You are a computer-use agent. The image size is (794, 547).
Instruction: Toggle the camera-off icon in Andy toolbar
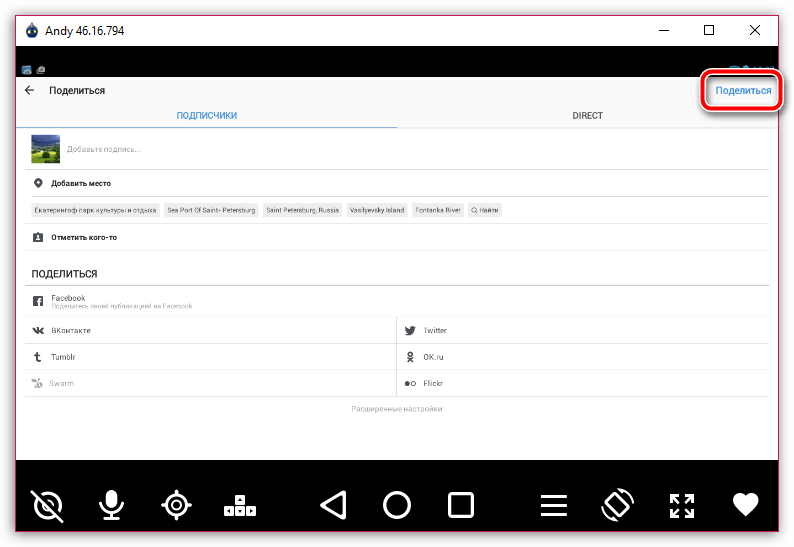[47, 505]
